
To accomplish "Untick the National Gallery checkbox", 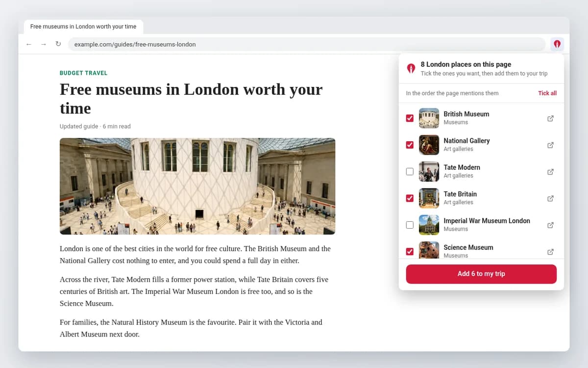I will coord(410,145).
